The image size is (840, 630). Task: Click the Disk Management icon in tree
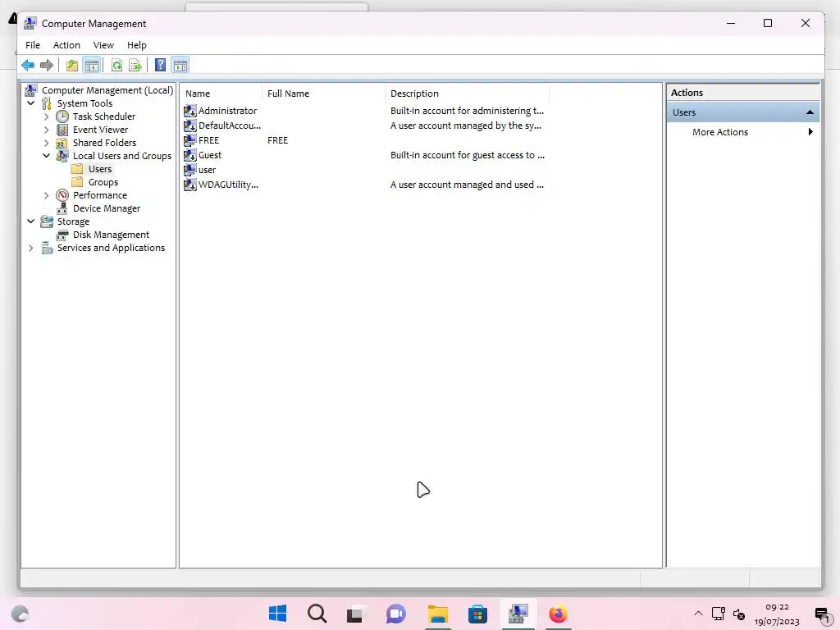click(x=62, y=235)
